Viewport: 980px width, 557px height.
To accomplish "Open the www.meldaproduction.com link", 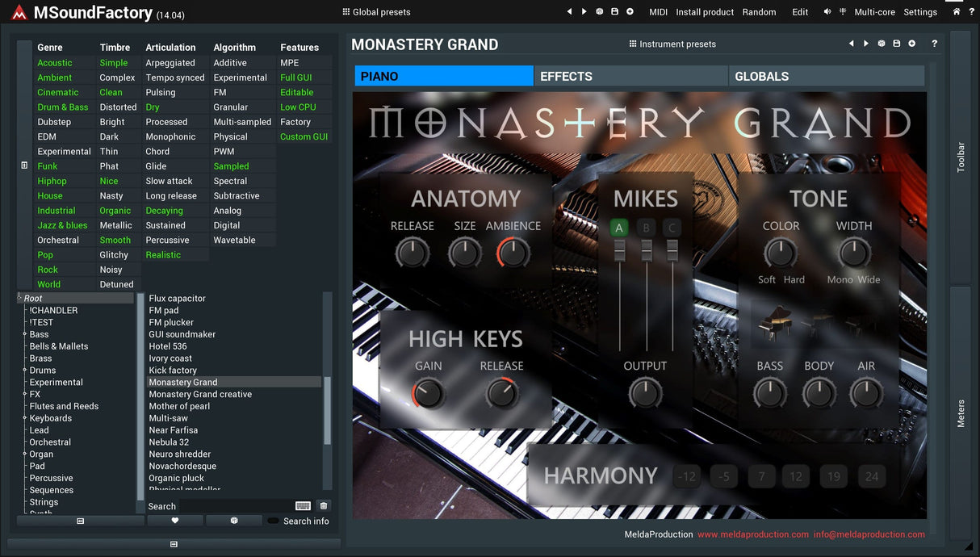I will pos(752,534).
